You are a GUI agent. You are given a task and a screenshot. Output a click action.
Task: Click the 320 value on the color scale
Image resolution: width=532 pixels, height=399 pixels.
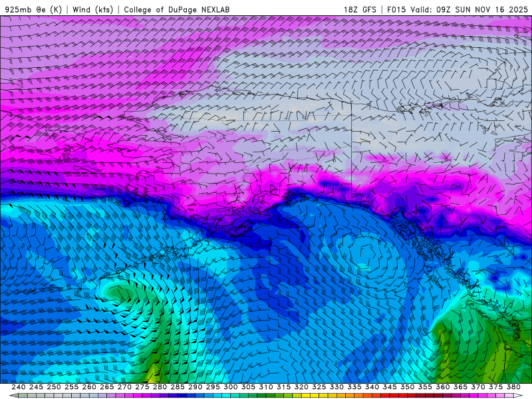pyautogui.click(x=301, y=387)
